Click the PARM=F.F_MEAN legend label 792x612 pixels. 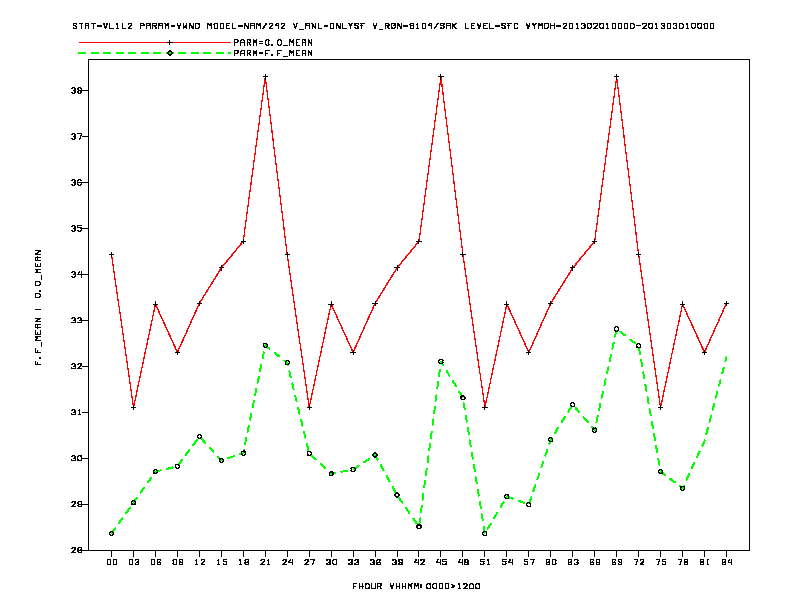pyautogui.click(x=273, y=53)
